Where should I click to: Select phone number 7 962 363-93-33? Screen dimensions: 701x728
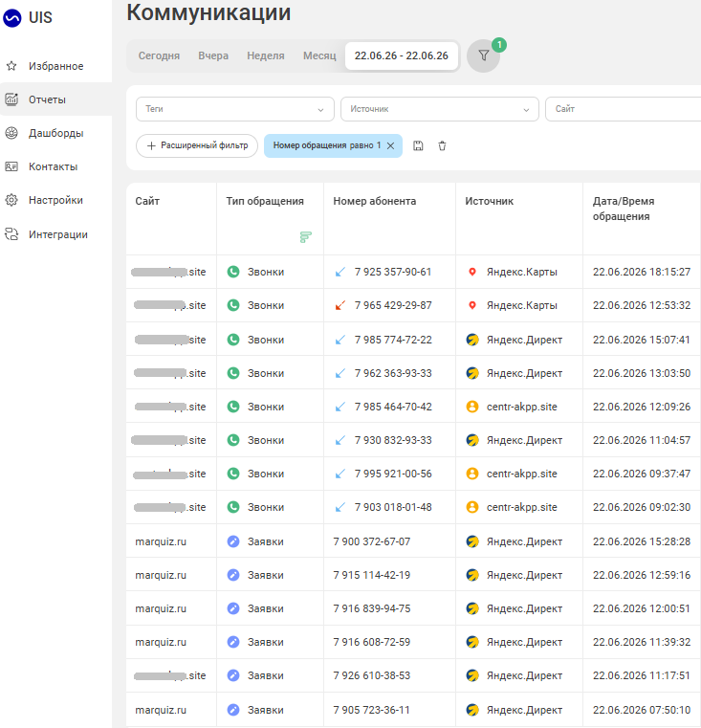[x=393, y=373]
